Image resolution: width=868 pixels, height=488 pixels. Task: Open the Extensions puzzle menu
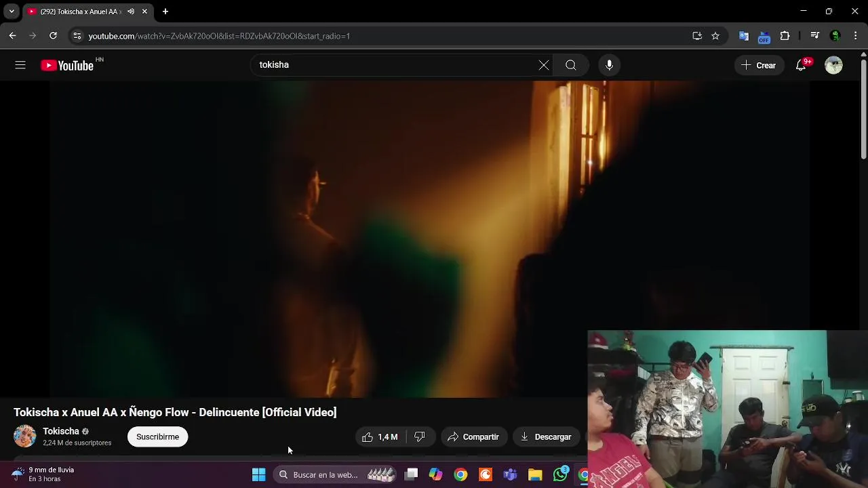click(x=785, y=36)
